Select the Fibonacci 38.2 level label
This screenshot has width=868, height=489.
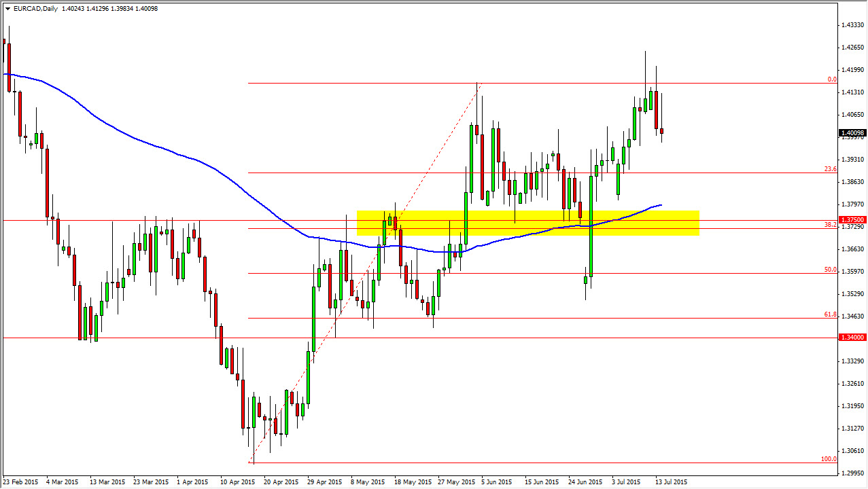(x=831, y=225)
